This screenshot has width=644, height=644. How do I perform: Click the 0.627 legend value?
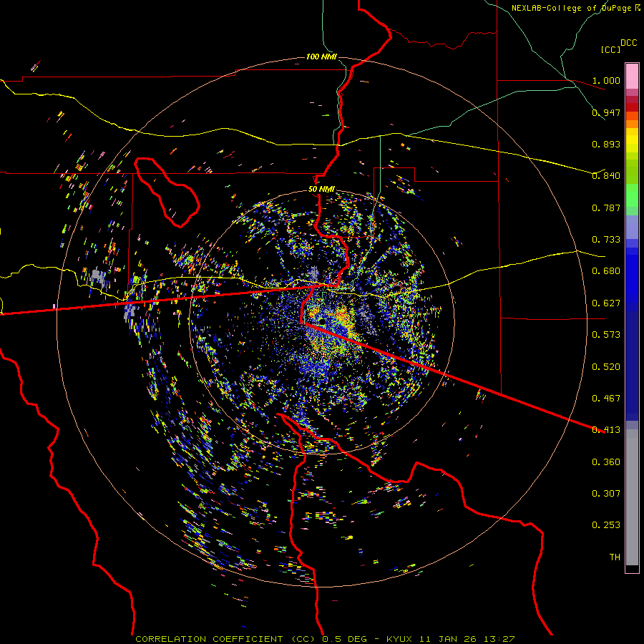coord(606,303)
